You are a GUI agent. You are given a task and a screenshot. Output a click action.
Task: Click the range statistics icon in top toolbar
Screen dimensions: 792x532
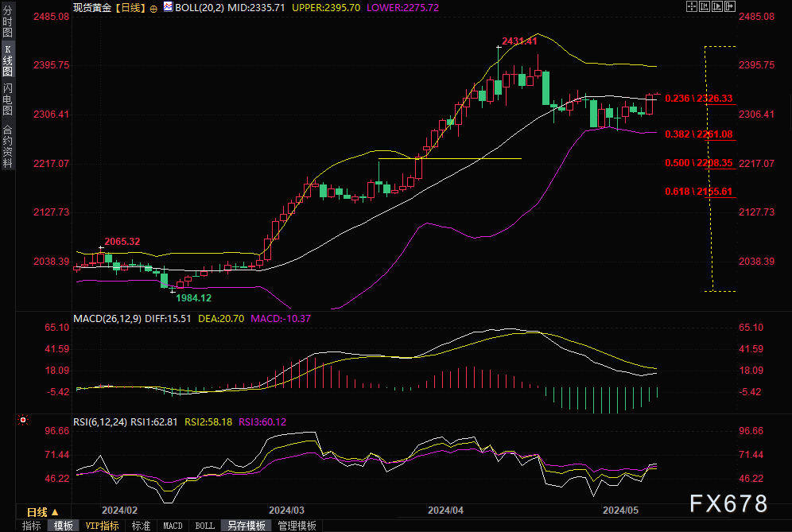click(686, 7)
